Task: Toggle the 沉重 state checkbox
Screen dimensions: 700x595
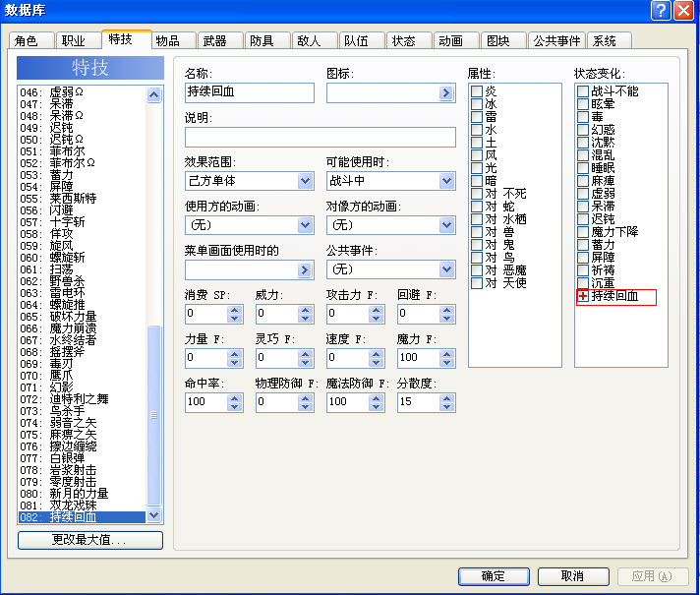Action: pos(583,283)
